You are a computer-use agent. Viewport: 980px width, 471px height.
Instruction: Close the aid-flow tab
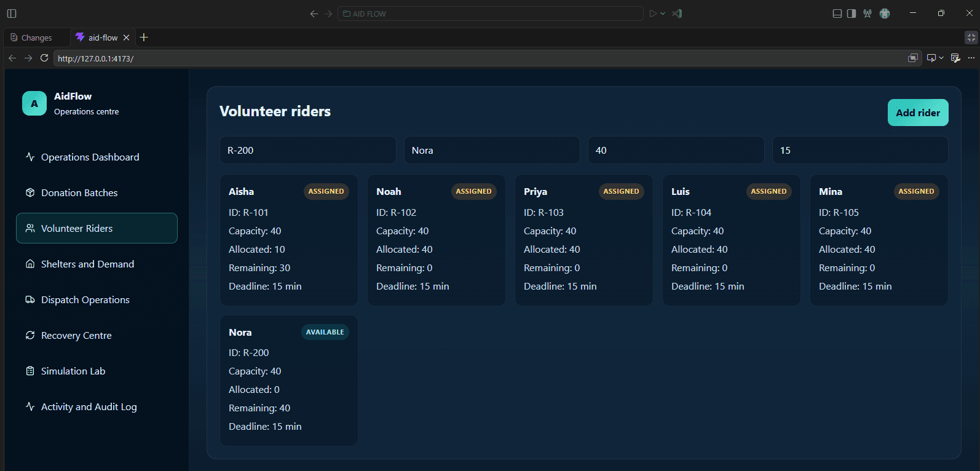coord(126,38)
